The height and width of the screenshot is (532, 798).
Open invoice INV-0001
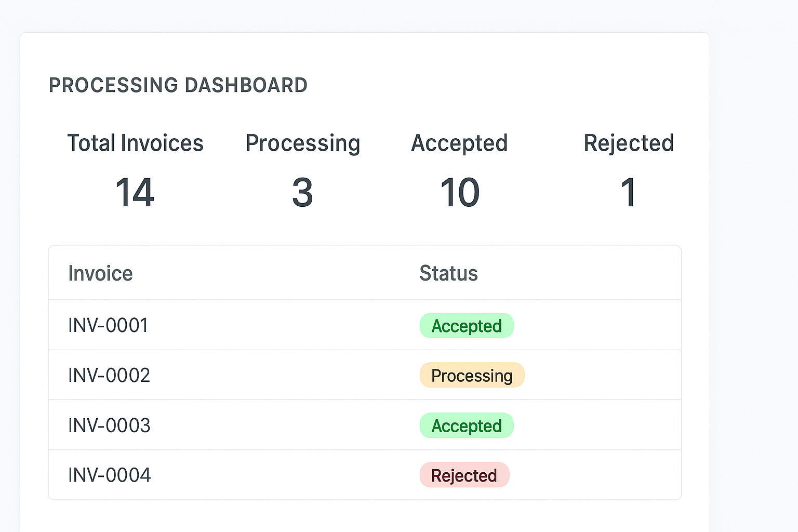click(x=108, y=325)
